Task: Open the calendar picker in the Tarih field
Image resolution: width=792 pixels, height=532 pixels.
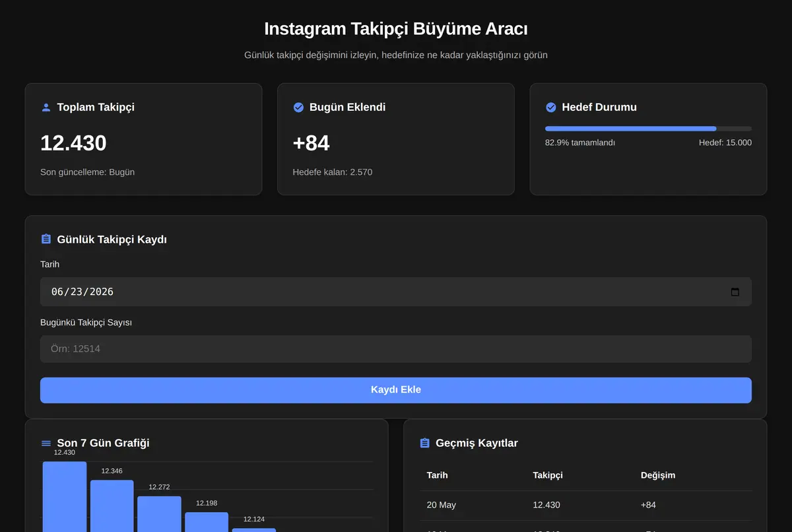Action: coord(735,292)
